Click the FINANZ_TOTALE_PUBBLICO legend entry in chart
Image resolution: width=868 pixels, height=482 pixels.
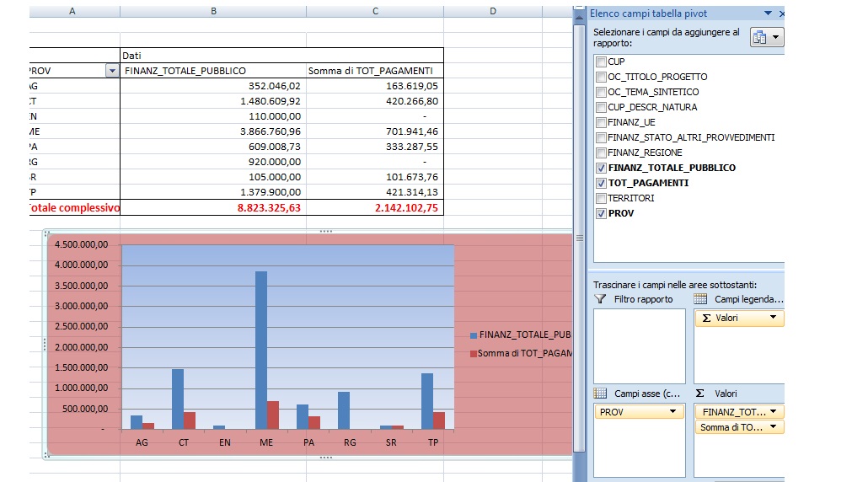click(520, 335)
